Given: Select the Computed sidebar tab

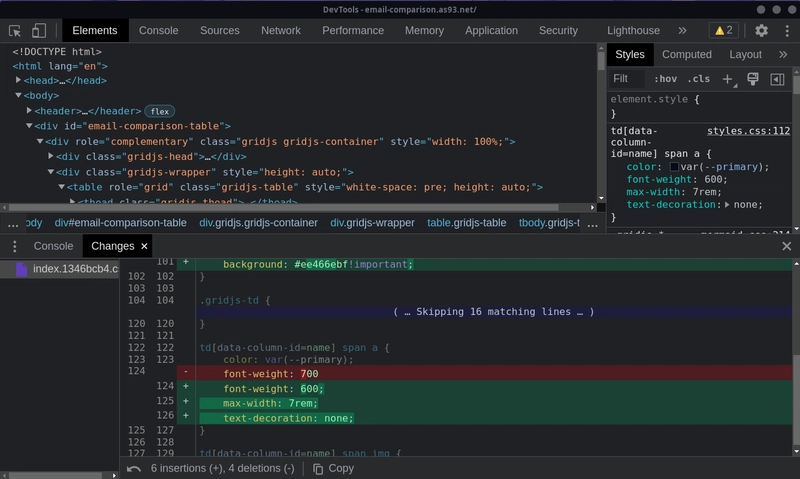Looking at the screenshot, I should click(x=687, y=55).
